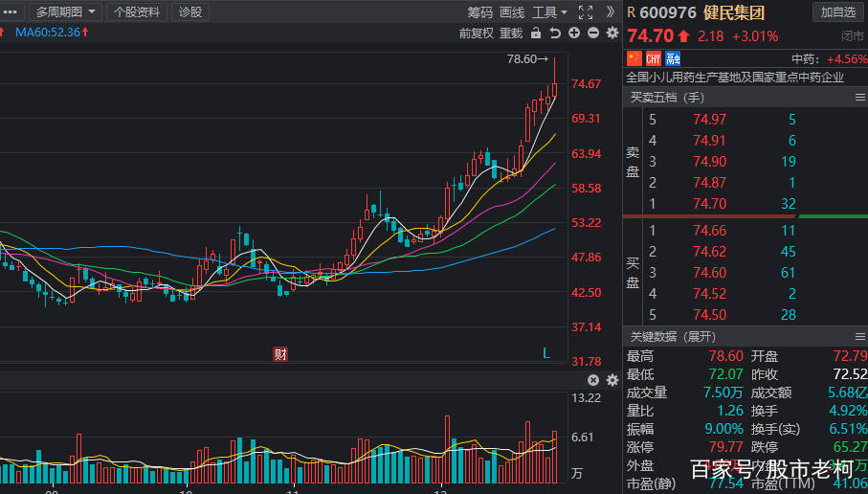
Task: Open the 个股资料 tab
Action: pos(138,11)
